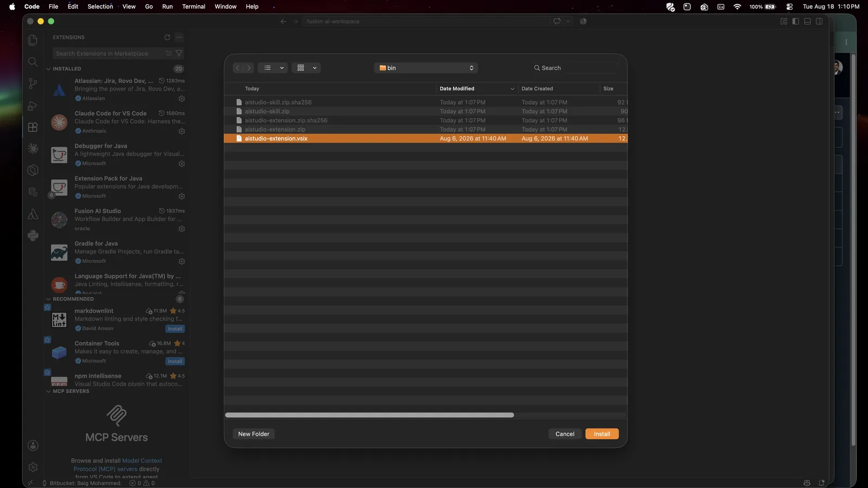Open Run and Debug view in activity bar

[x=33, y=105]
